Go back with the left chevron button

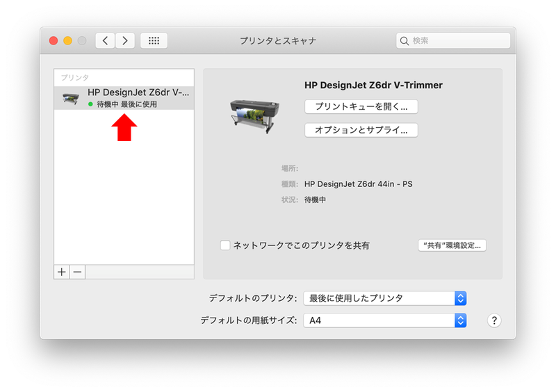(x=105, y=41)
